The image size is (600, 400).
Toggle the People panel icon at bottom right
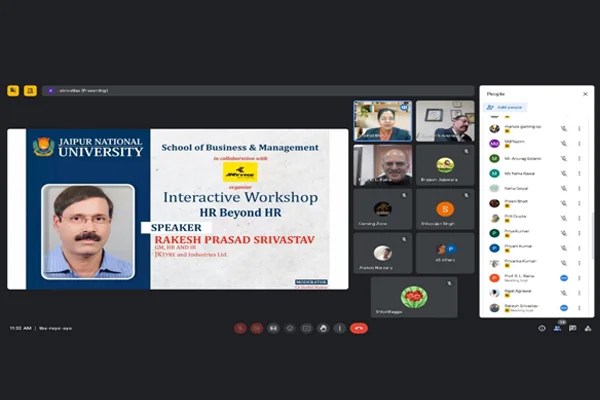558,328
